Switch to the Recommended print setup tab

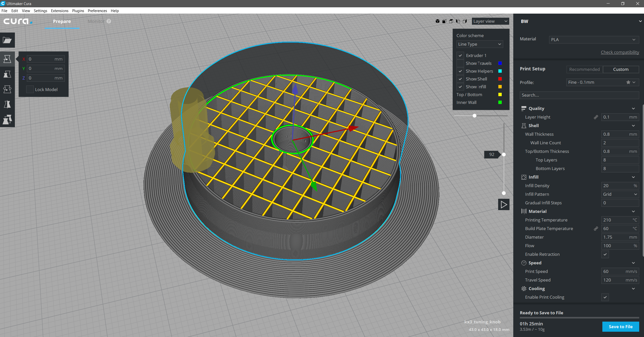[584, 69]
